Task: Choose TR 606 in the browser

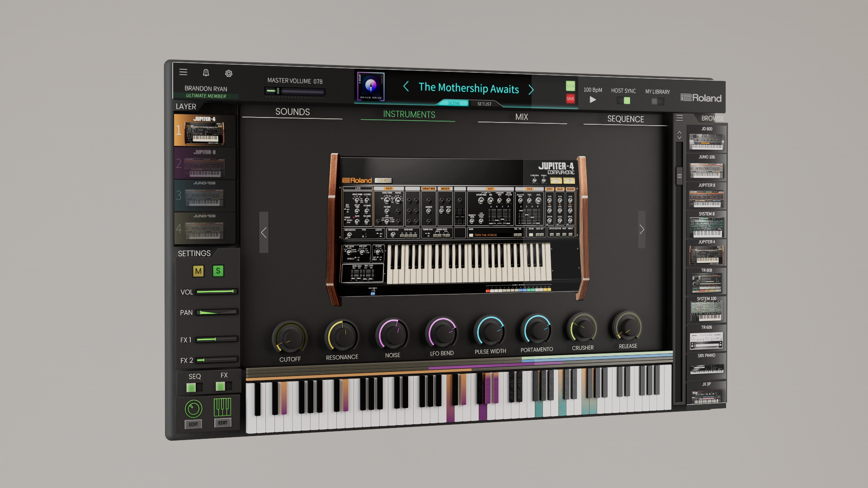Action: (x=706, y=338)
